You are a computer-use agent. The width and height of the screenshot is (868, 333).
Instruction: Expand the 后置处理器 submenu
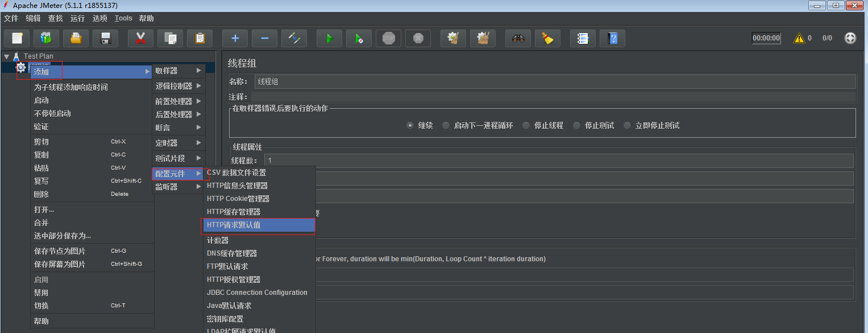click(178, 114)
